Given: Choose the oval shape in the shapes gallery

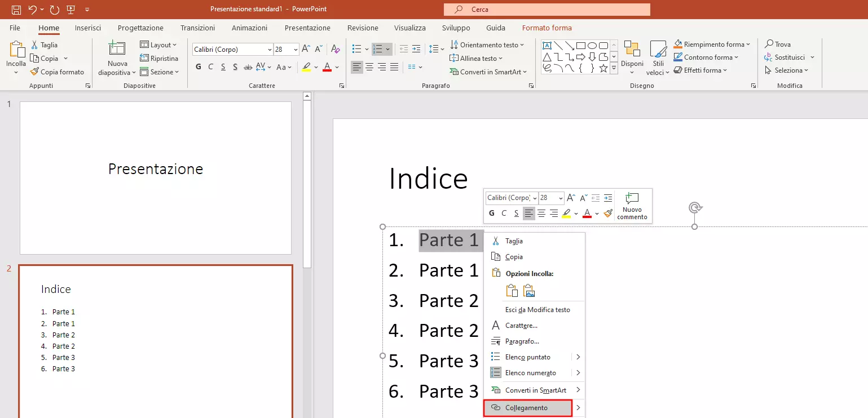Looking at the screenshot, I should 592,46.
